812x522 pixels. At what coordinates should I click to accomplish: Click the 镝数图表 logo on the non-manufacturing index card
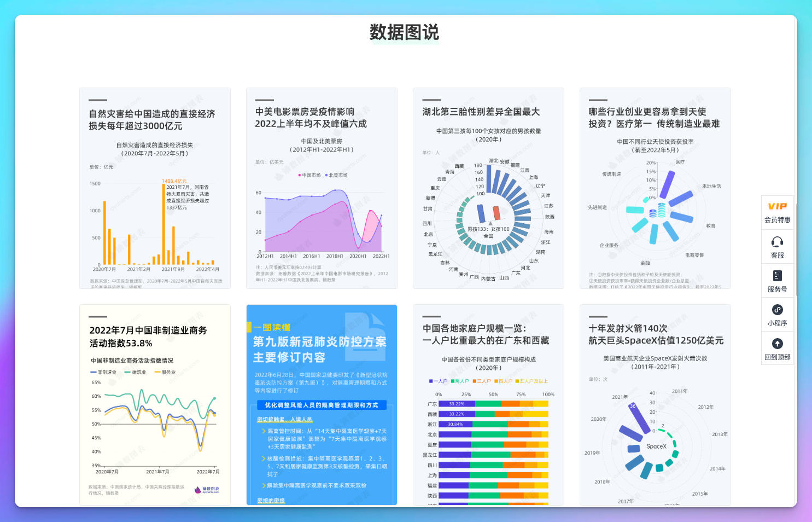(x=208, y=490)
